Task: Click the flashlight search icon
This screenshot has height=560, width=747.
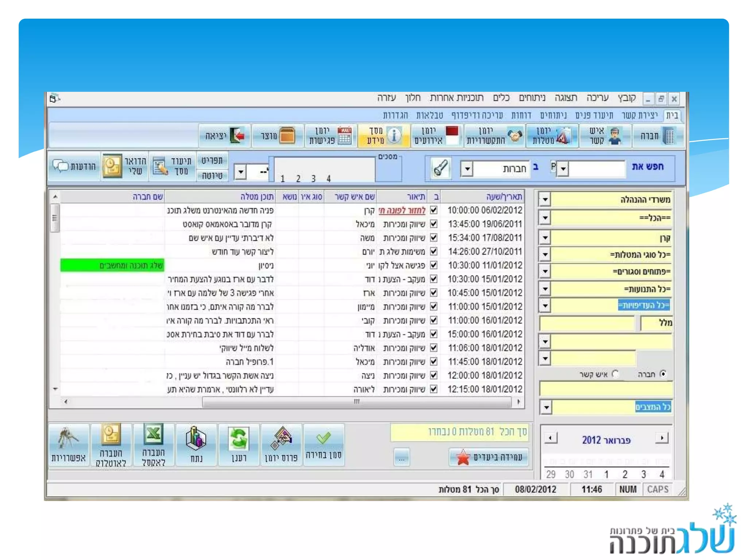Action: point(440,168)
